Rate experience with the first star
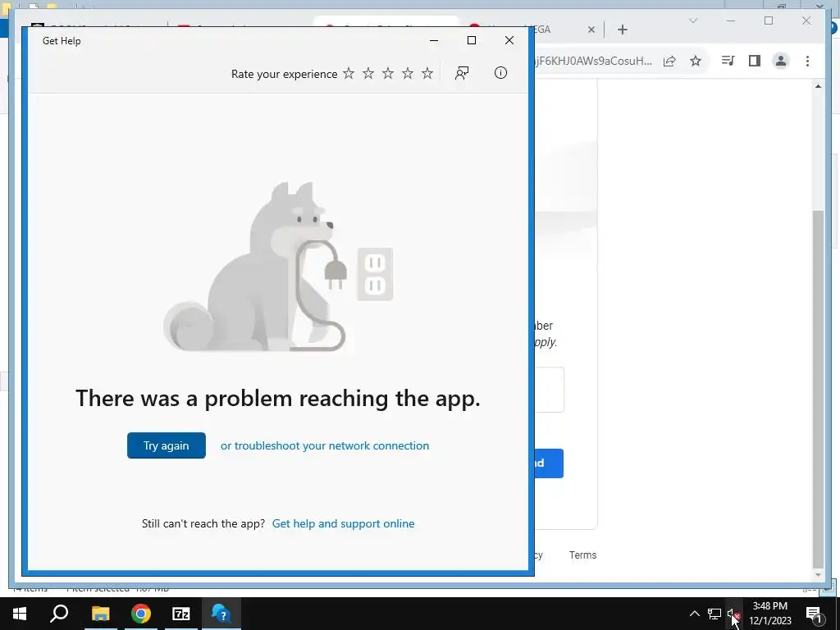840x630 pixels. click(x=349, y=73)
